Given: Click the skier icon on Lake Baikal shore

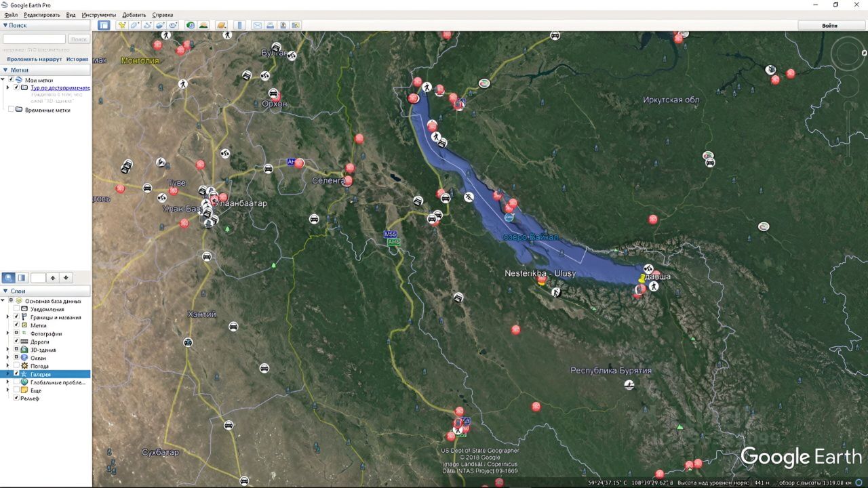Looking at the screenshot, I should pyautogui.click(x=469, y=197).
